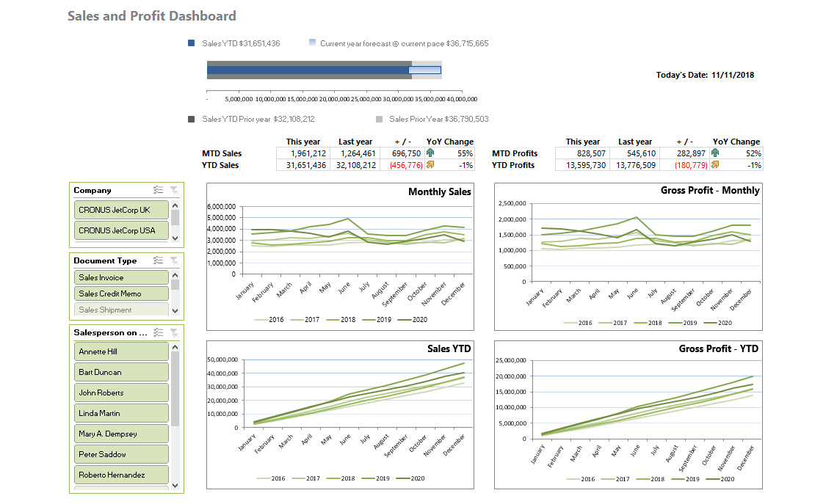Select MTD Profits this year value 828,507

tap(581, 153)
